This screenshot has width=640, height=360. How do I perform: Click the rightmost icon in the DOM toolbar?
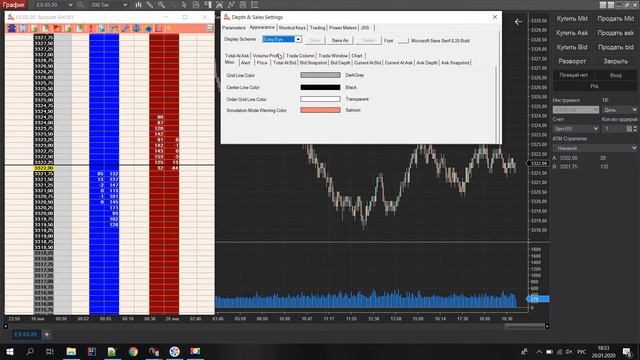click(210, 28)
